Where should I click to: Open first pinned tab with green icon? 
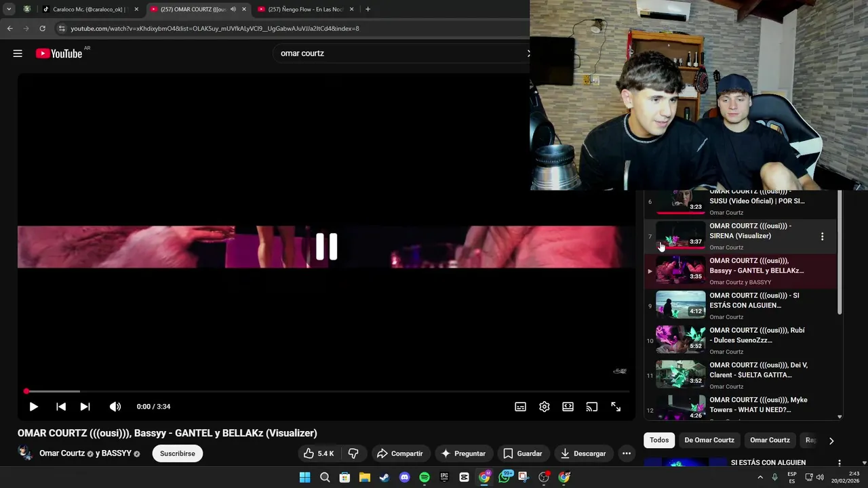tap(26, 9)
